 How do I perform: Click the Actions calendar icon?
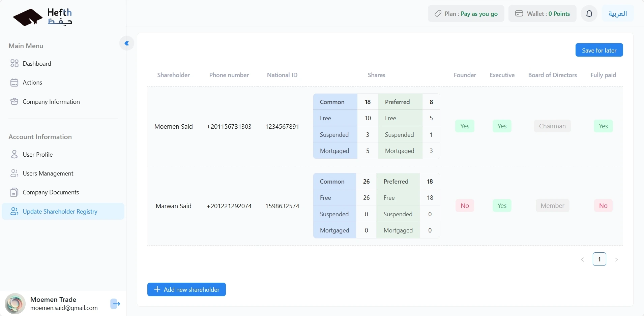pyautogui.click(x=14, y=83)
